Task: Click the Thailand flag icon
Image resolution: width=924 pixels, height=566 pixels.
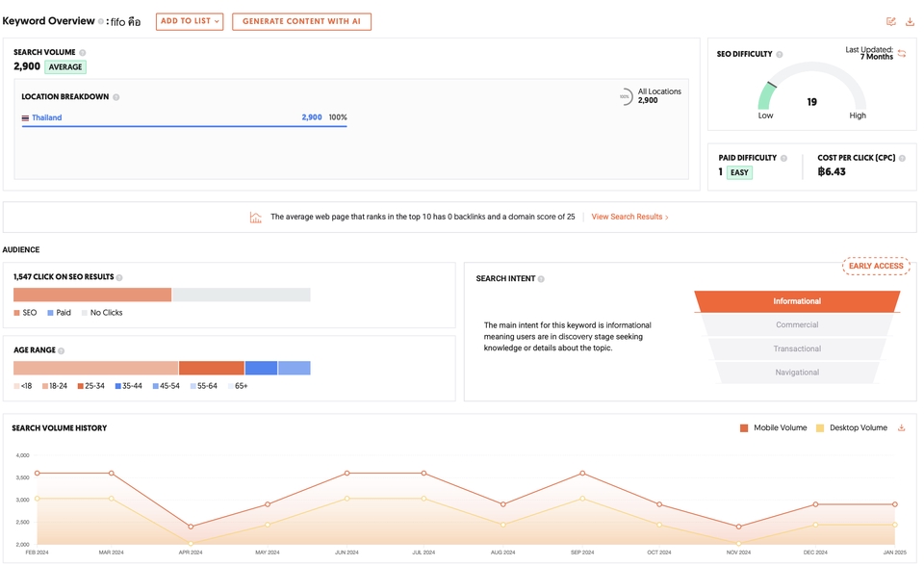Action: point(25,117)
